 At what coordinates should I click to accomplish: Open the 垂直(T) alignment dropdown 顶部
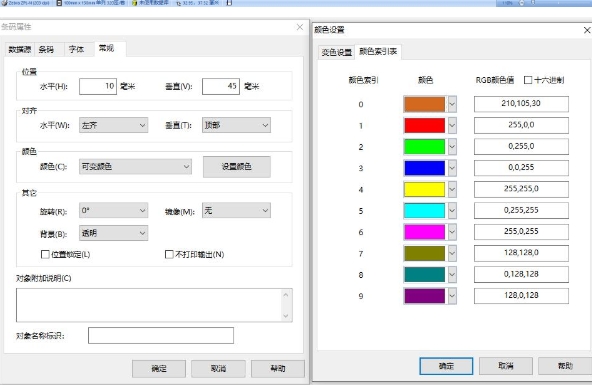(236, 125)
